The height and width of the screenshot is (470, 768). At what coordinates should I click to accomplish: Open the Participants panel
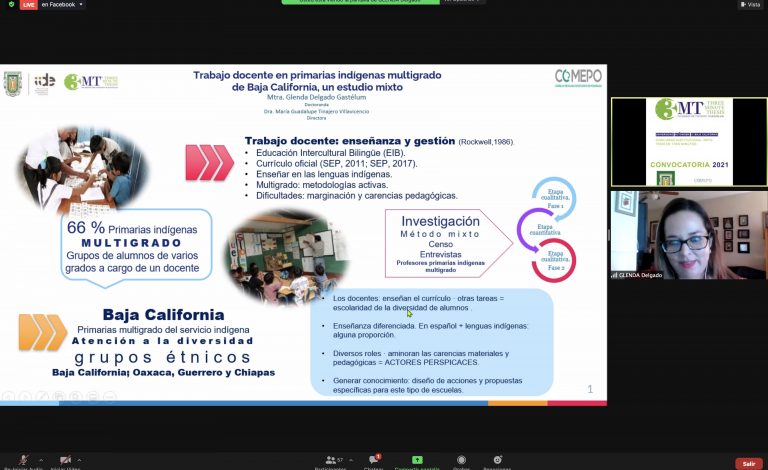[329, 460]
